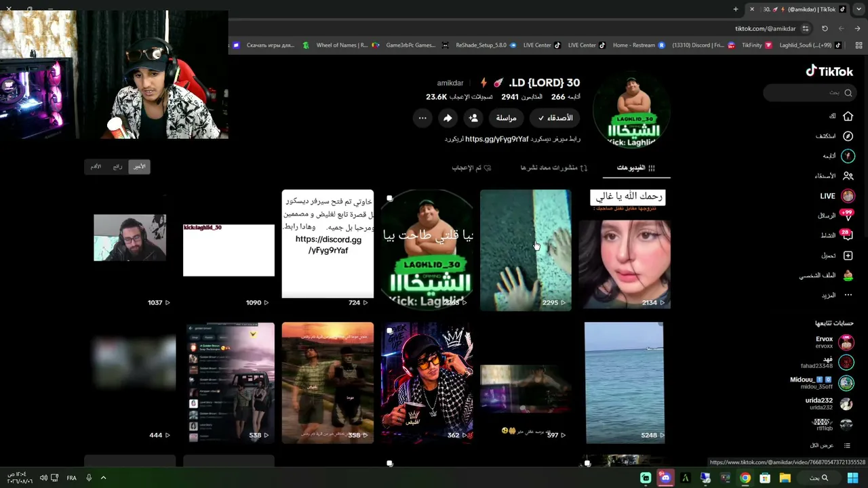Open the woman video with 2134 views

625,249
